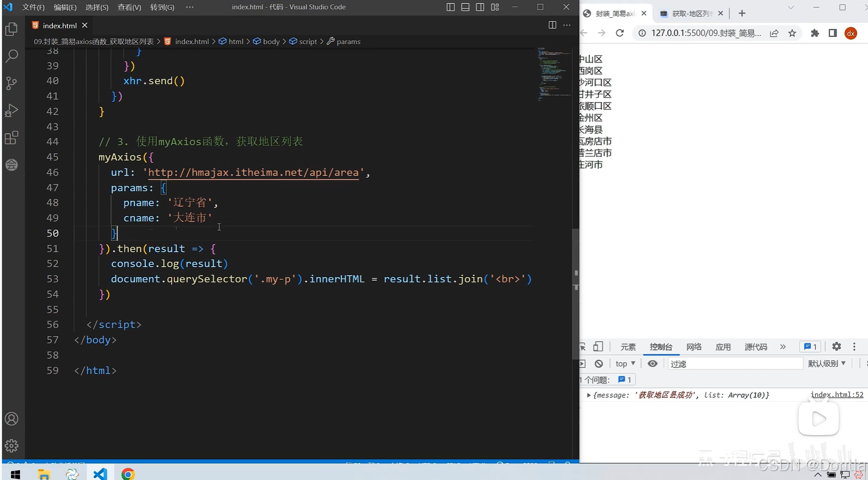Open the 文件(F) menu
Image resolution: width=868 pixels, height=480 pixels.
point(33,7)
